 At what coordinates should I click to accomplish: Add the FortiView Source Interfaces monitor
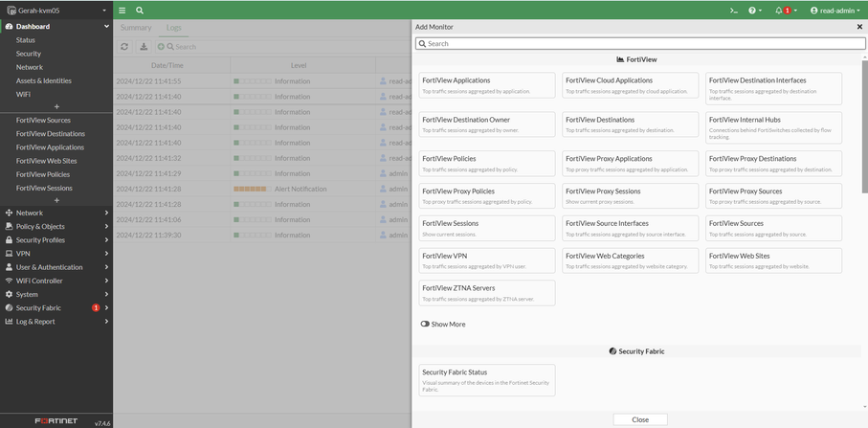[x=630, y=228]
